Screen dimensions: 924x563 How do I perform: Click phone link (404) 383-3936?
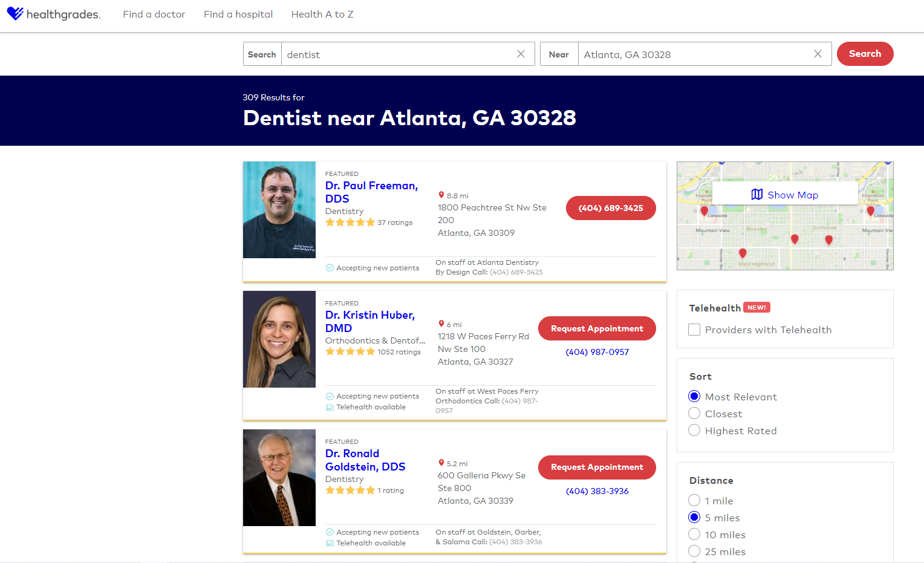pos(597,491)
